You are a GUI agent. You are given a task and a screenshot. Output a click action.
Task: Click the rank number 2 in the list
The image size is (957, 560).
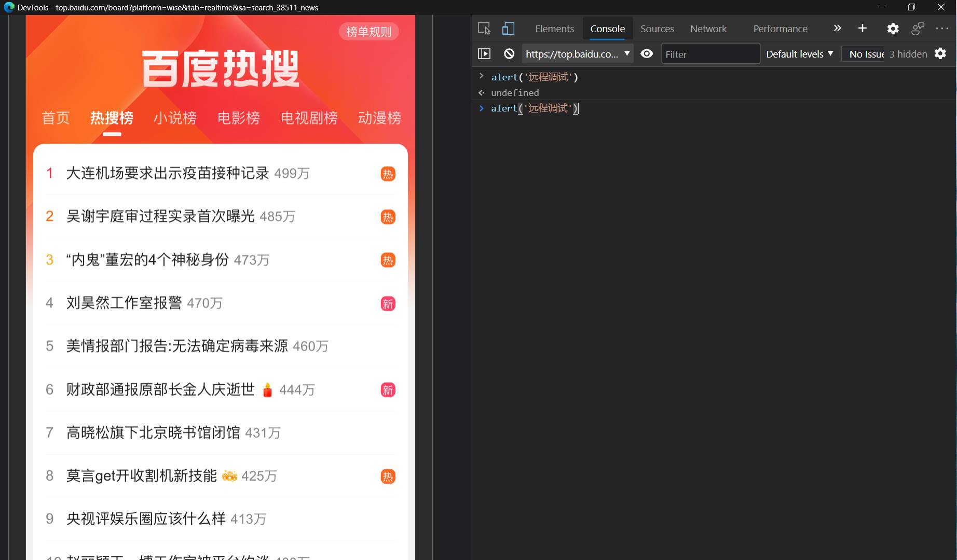pos(49,216)
